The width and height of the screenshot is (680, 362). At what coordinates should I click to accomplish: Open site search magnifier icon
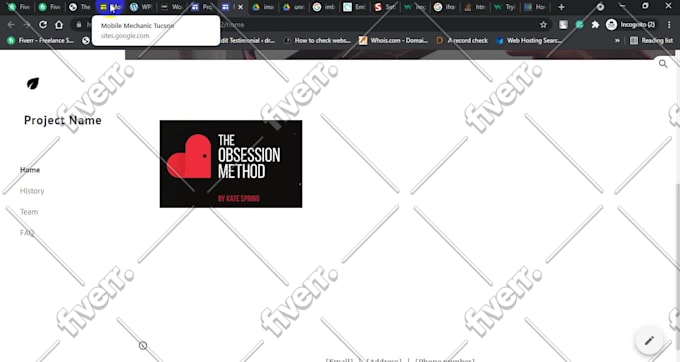pyautogui.click(x=663, y=64)
